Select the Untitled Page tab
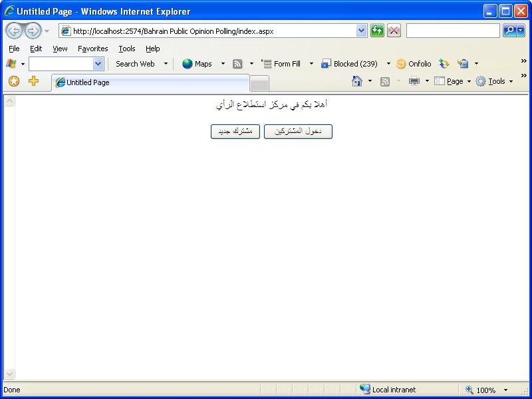The image size is (532, 399). (150, 82)
